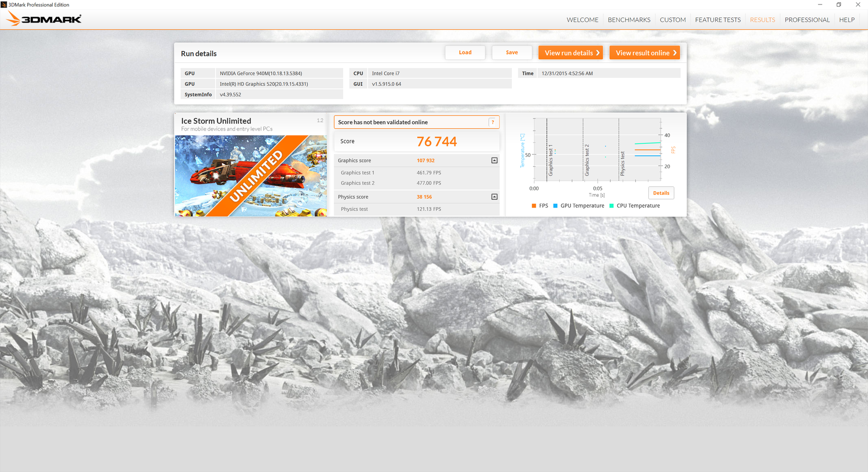Minimize the 3DMark window

820,5
